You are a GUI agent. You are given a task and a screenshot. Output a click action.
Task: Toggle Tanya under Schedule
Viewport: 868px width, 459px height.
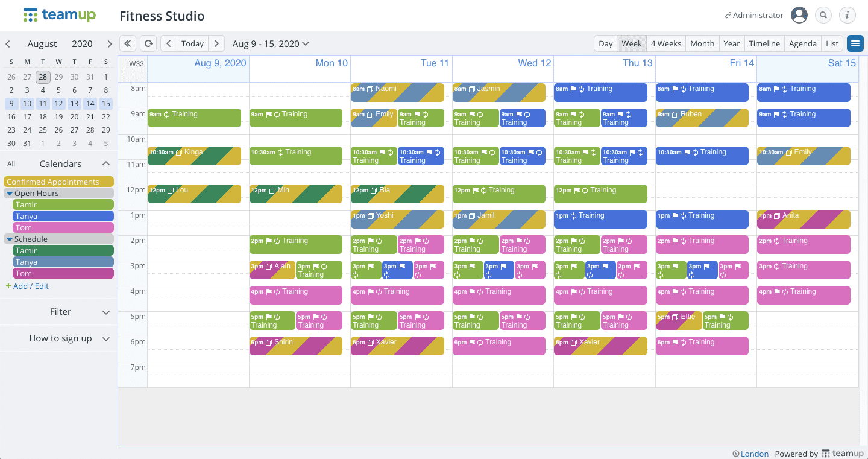click(63, 262)
